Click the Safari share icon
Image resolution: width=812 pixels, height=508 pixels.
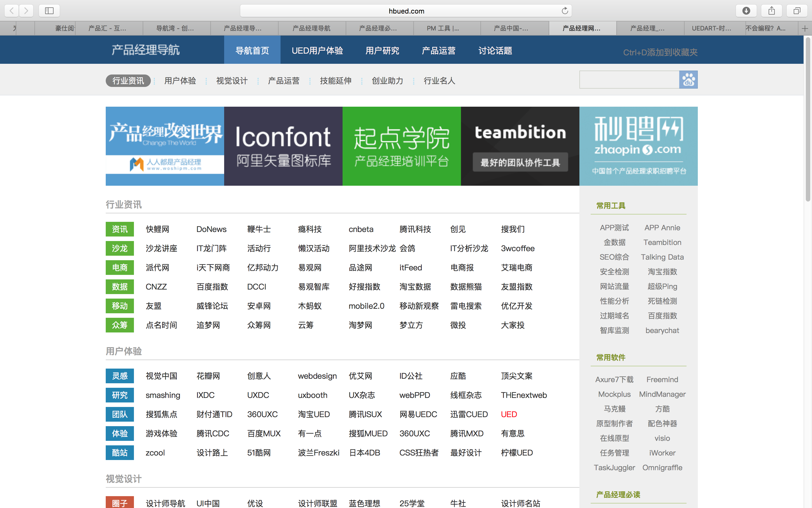point(771,11)
